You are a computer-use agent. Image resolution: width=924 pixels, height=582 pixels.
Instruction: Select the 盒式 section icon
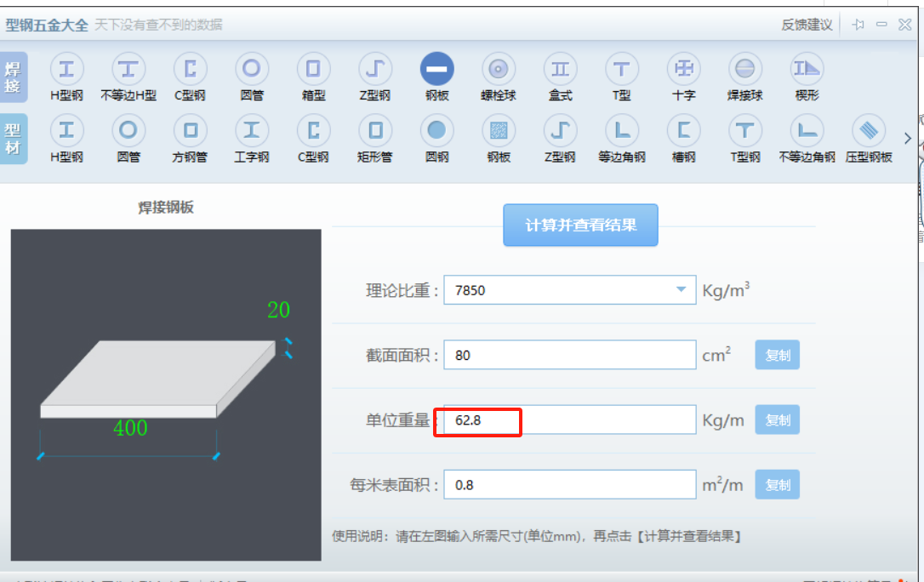coord(560,70)
